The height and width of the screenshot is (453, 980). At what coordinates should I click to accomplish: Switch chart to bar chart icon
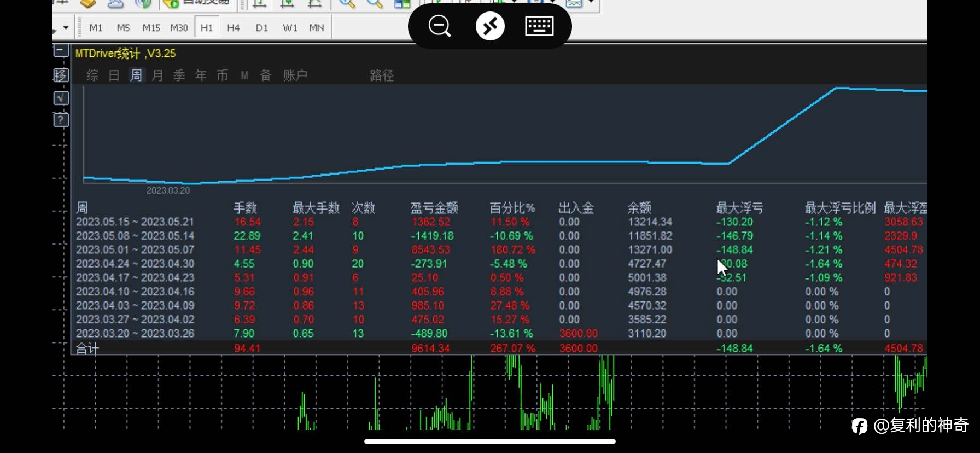coord(260,4)
